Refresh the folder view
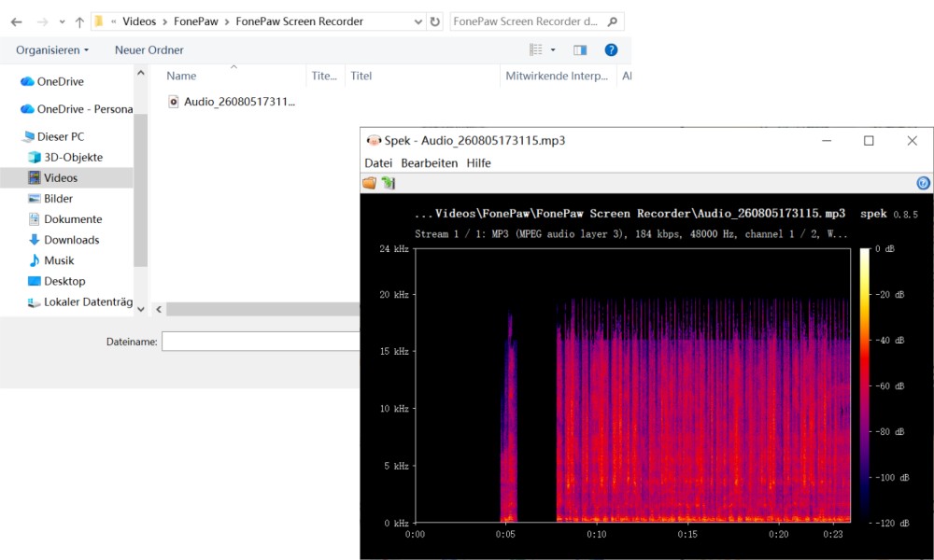The width and height of the screenshot is (934, 560). (x=435, y=22)
